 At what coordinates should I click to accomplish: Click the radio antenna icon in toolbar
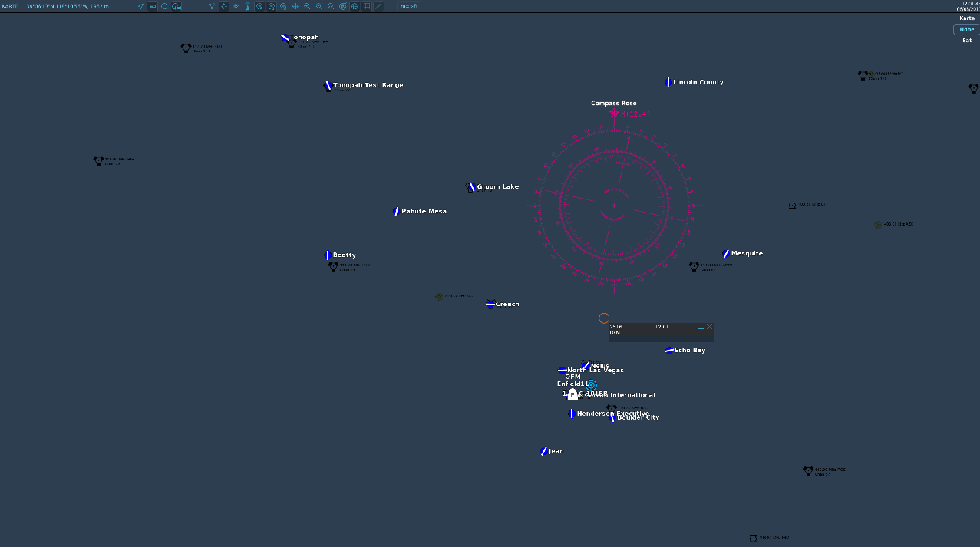click(x=247, y=6)
